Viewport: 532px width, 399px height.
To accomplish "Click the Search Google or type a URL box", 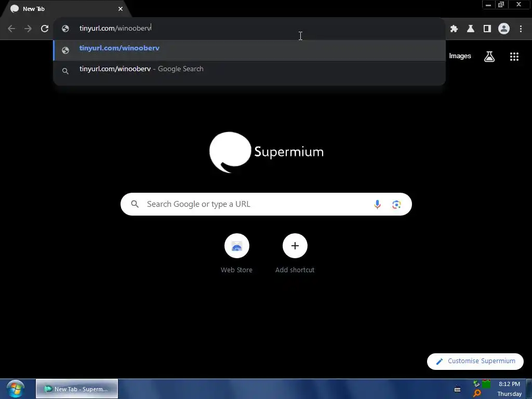I will click(x=266, y=204).
